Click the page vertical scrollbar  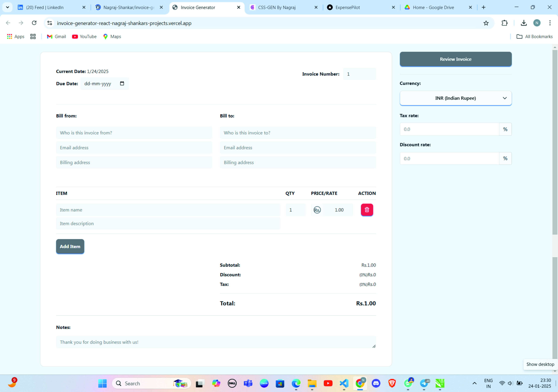tap(555, 142)
